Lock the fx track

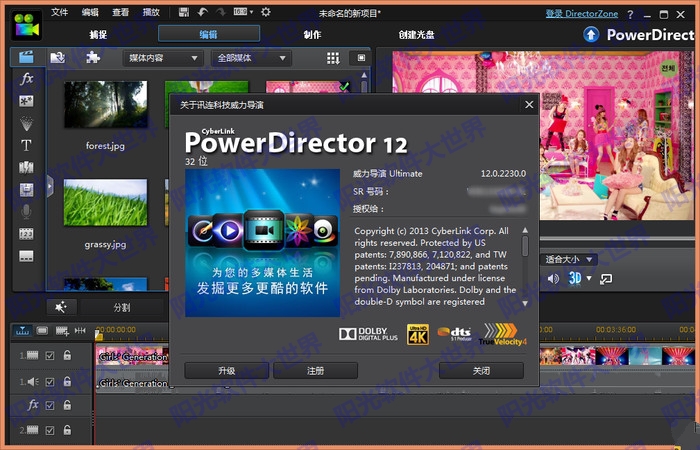pos(67,405)
